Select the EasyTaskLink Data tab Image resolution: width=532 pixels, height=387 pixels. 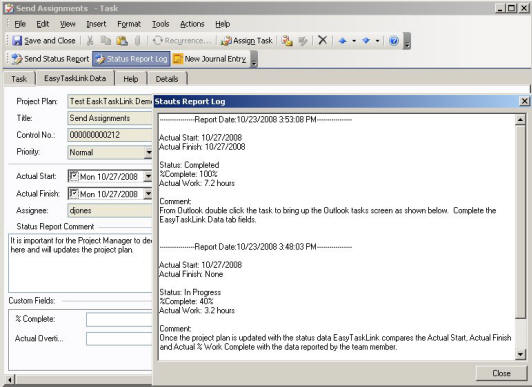(75, 78)
